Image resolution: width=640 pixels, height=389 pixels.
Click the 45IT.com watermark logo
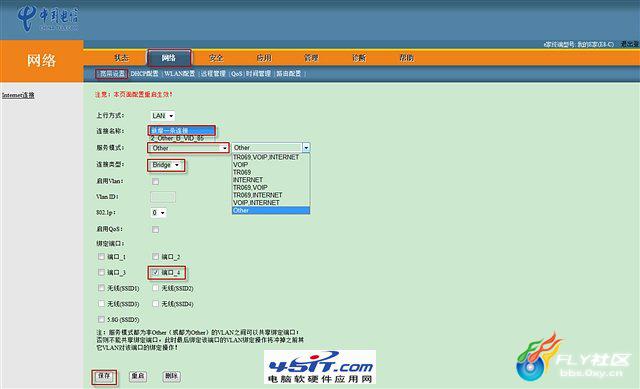point(320,367)
